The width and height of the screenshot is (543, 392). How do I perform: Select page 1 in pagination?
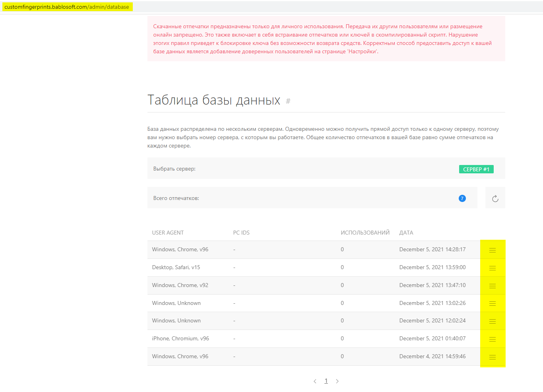pos(326,381)
